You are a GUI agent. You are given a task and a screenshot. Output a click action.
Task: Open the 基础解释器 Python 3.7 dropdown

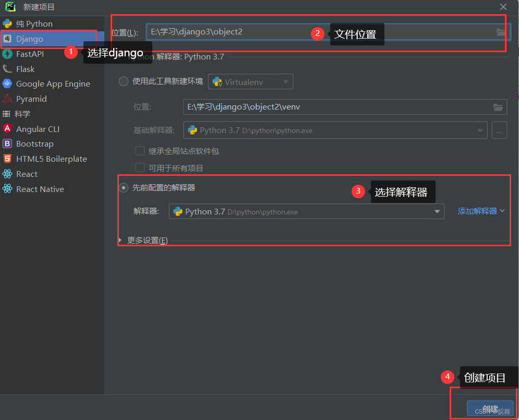tap(335, 130)
